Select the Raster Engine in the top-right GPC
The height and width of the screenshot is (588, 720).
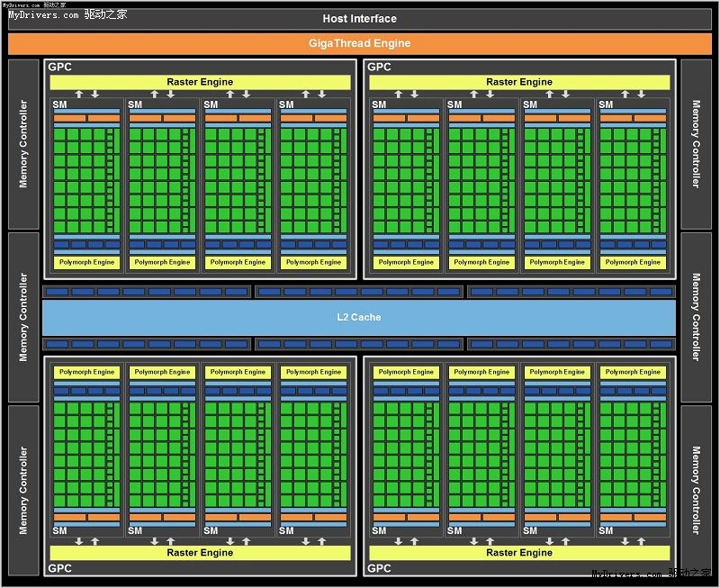tap(519, 82)
